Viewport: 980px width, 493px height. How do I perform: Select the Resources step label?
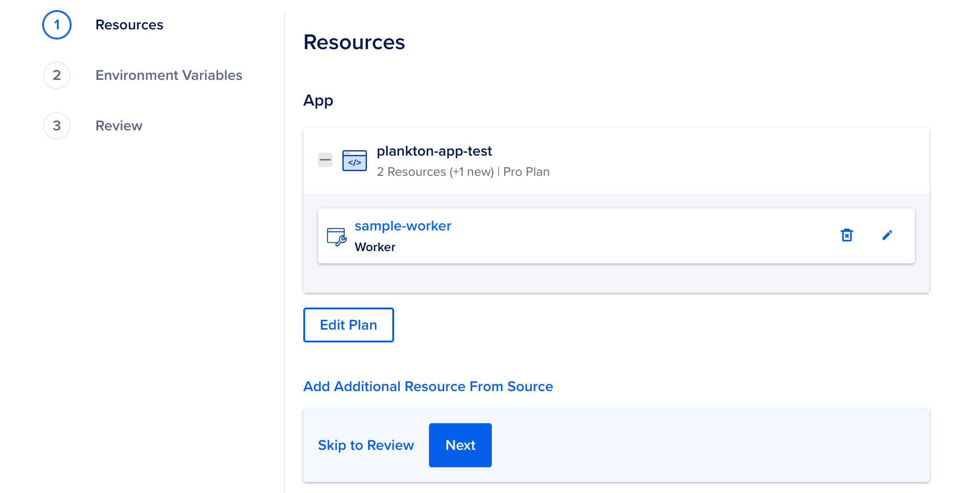129,25
